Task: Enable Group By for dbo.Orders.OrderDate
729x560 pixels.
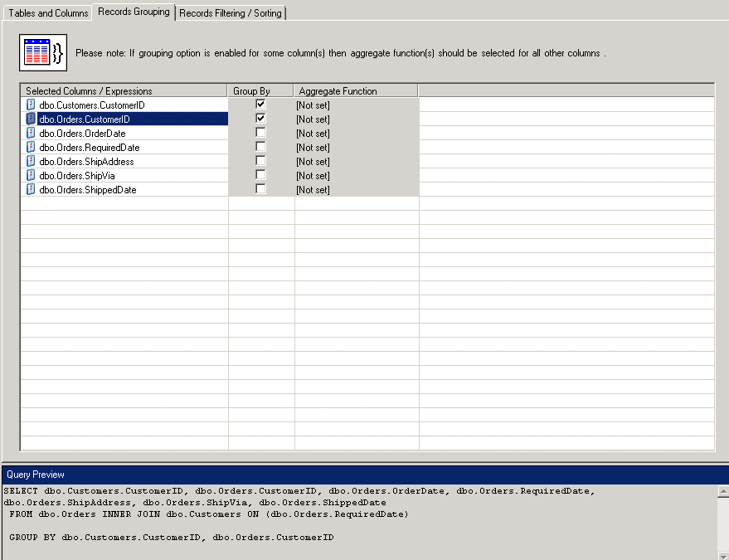Action: [260, 133]
